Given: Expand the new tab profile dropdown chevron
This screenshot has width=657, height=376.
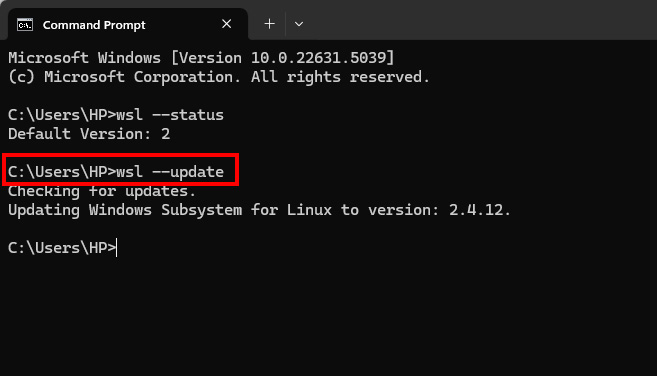Looking at the screenshot, I should pos(299,24).
